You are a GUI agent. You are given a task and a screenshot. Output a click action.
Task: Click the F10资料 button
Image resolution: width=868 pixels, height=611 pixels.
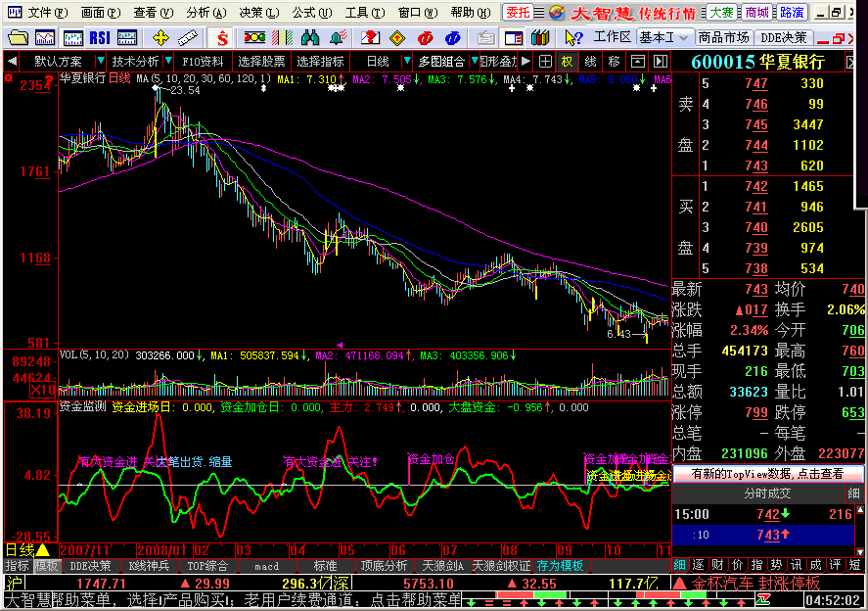pyautogui.click(x=204, y=62)
